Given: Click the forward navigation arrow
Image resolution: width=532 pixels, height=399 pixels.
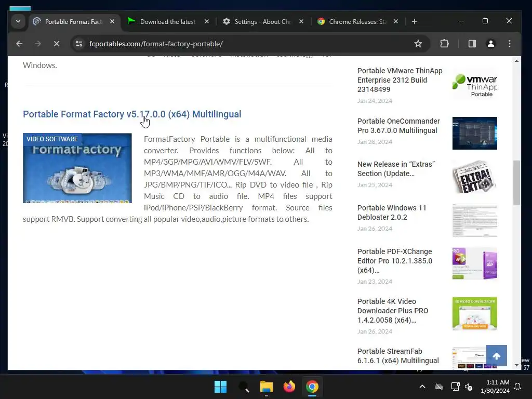Looking at the screenshot, I should (x=37, y=44).
